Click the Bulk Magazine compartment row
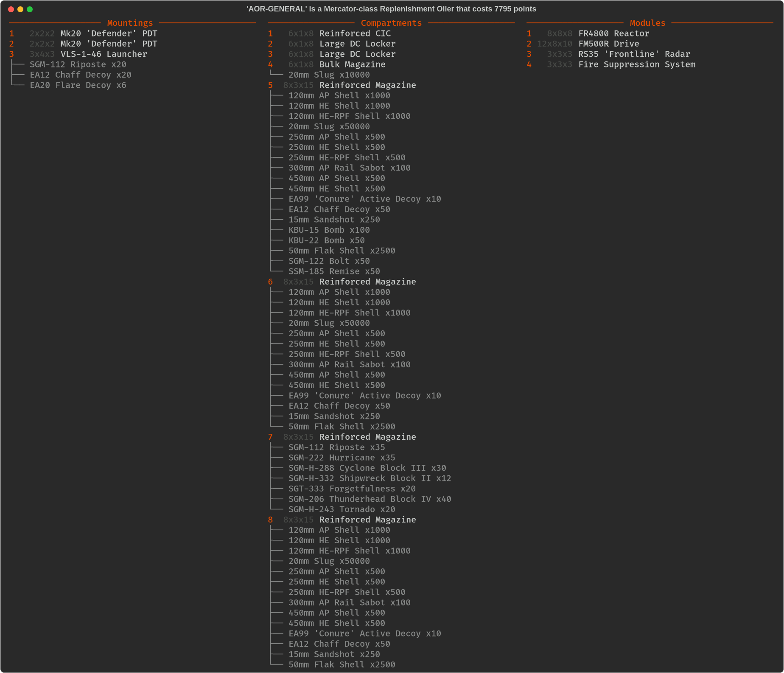Viewport: 784px width, 673px height. (x=327, y=64)
